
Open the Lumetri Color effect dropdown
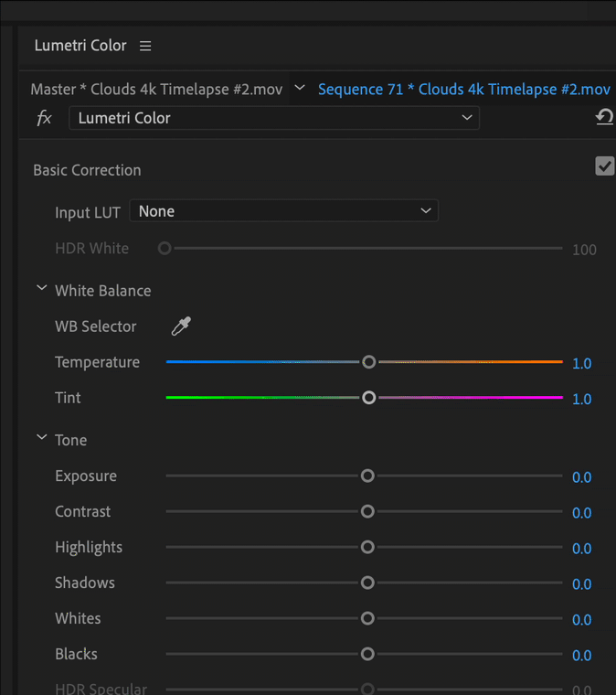[273, 118]
